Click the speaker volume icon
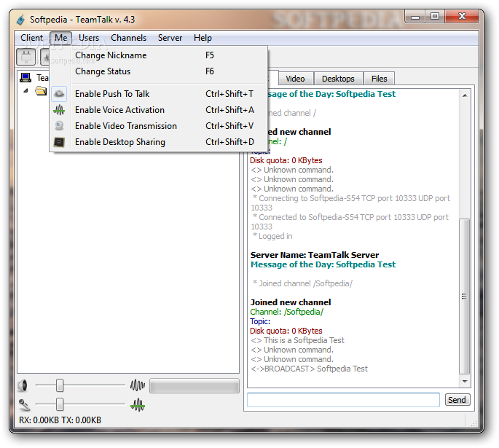The image size is (499, 448). point(23,385)
